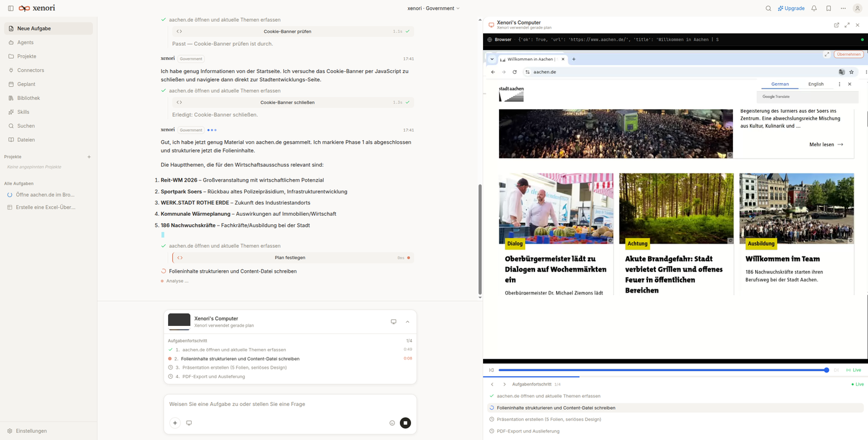Open the three-dot more menu in the top bar
Screen dimensions: 868x440
click(x=843, y=8)
